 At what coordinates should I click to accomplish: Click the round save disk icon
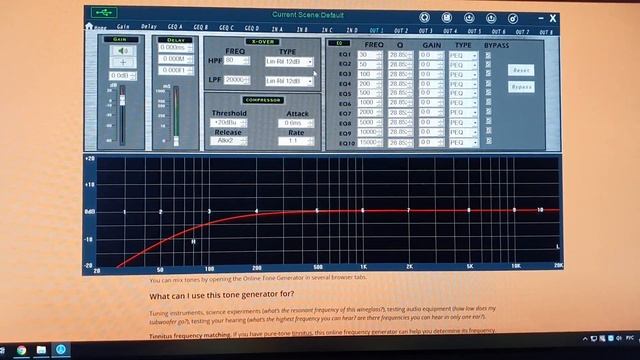click(447, 18)
